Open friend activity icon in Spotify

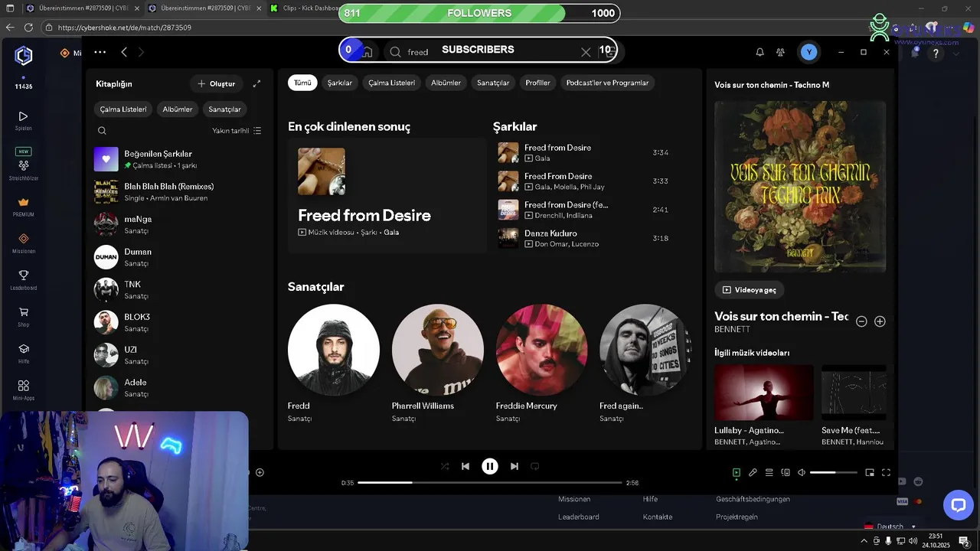click(780, 52)
